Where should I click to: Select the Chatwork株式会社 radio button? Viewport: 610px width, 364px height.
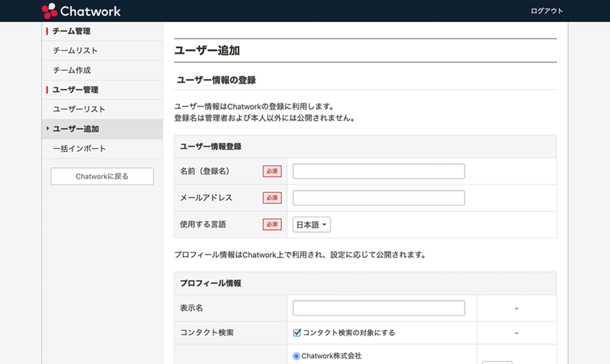[296, 356]
